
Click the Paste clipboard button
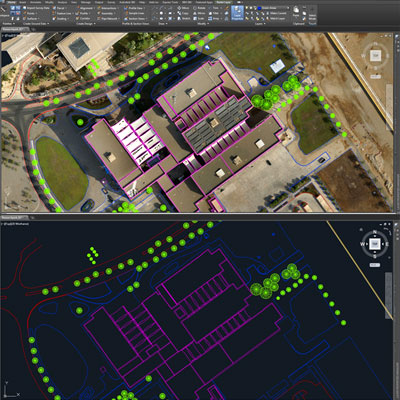pos(296,11)
